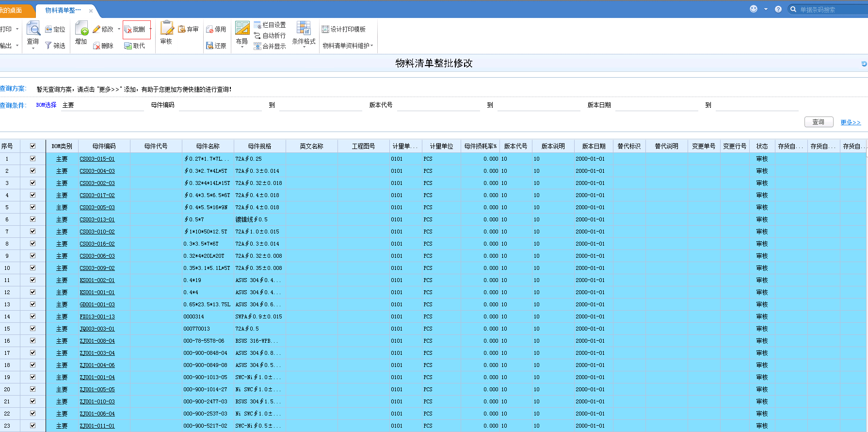
Task: Click the 筛选 filter funnel icon
Action: tap(48, 46)
